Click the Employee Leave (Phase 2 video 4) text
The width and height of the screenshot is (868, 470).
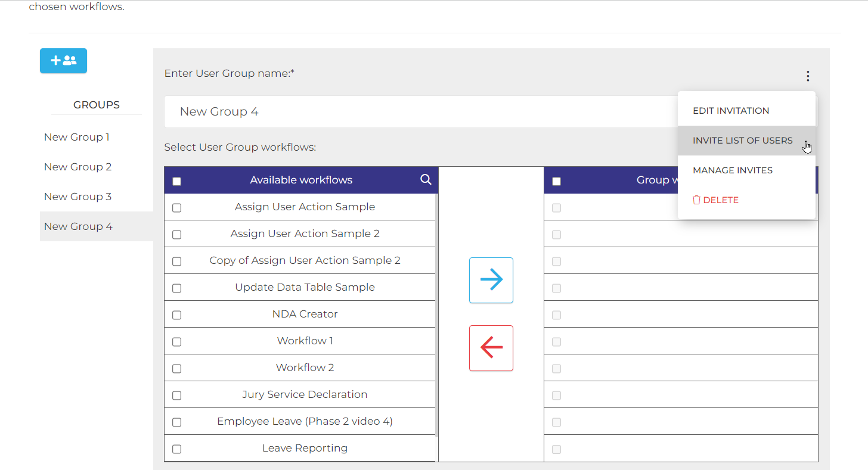pyautogui.click(x=305, y=421)
